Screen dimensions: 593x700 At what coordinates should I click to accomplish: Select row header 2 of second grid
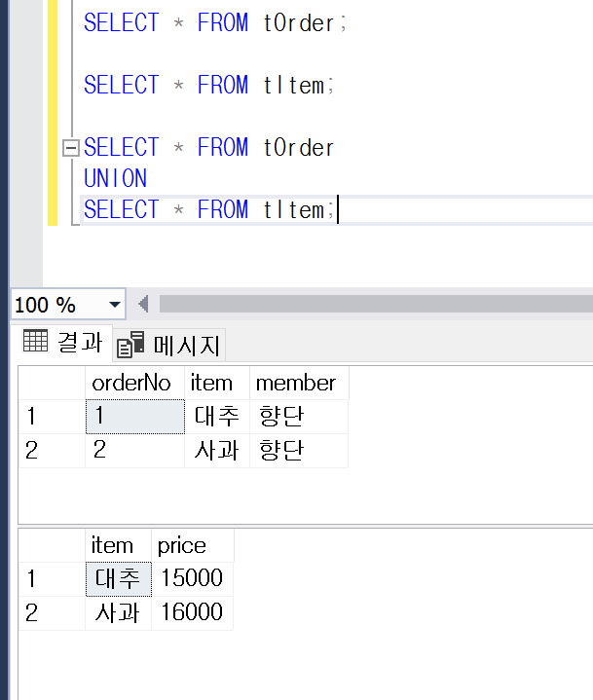52,613
